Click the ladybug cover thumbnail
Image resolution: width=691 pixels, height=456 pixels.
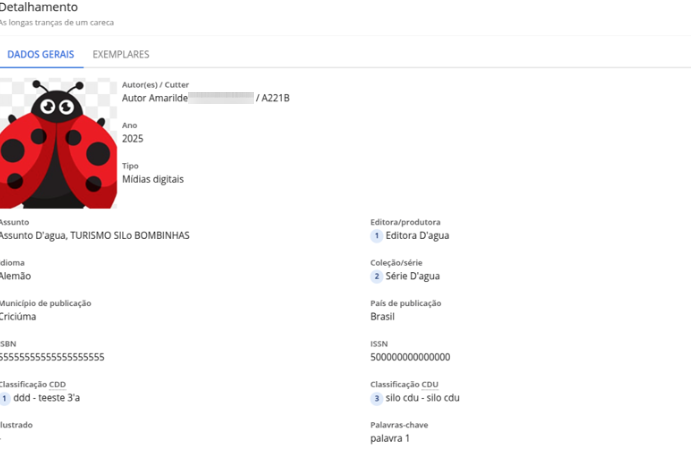click(x=58, y=143)
